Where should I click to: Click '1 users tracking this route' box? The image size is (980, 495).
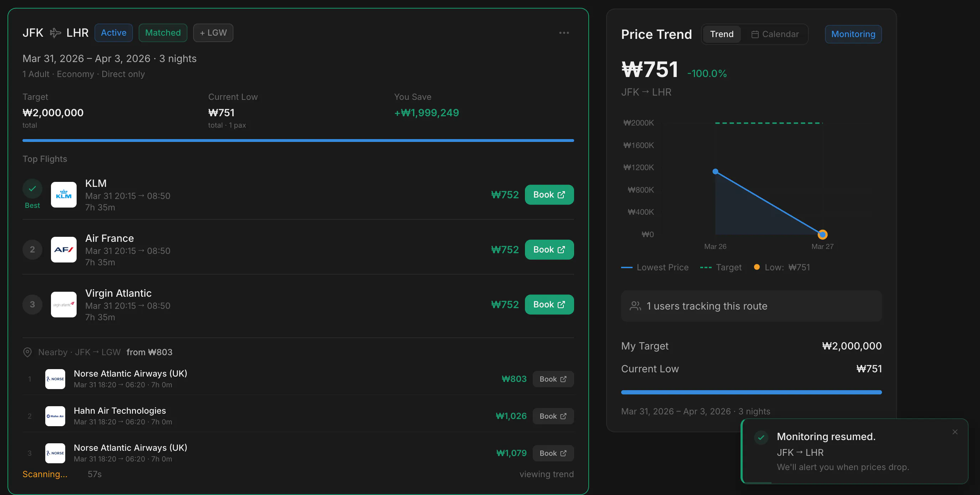[751, 306]
